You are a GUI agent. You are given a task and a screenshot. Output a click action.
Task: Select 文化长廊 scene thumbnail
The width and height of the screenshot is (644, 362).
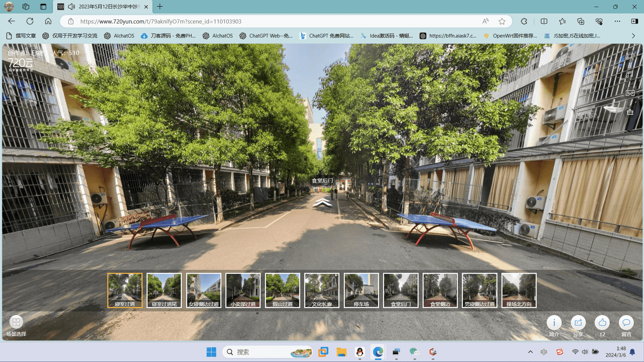[x=322, y=290]
